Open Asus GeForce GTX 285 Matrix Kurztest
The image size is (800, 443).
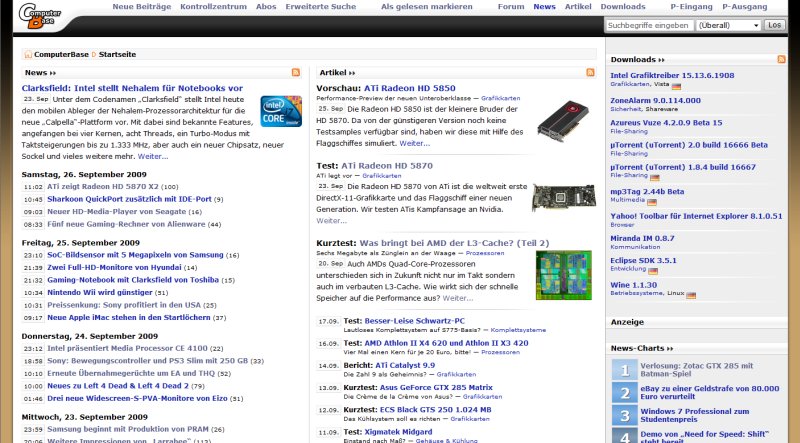[x=436, y=387]
